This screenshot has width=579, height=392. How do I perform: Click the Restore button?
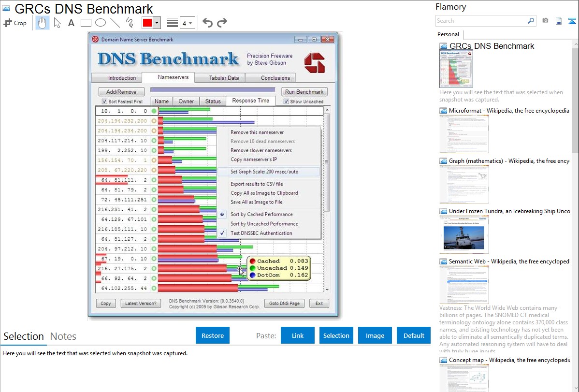(213, 335)
